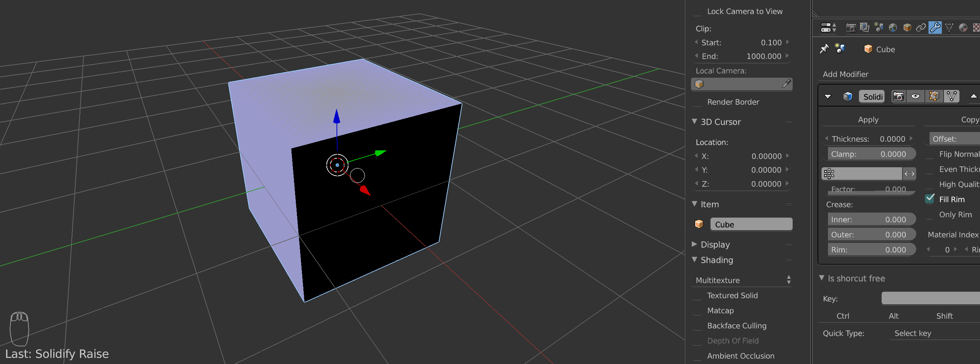The image size is (980, 364).
Task: Click the Clamp slider in the Solidify settings
Action: click(871, 154)
